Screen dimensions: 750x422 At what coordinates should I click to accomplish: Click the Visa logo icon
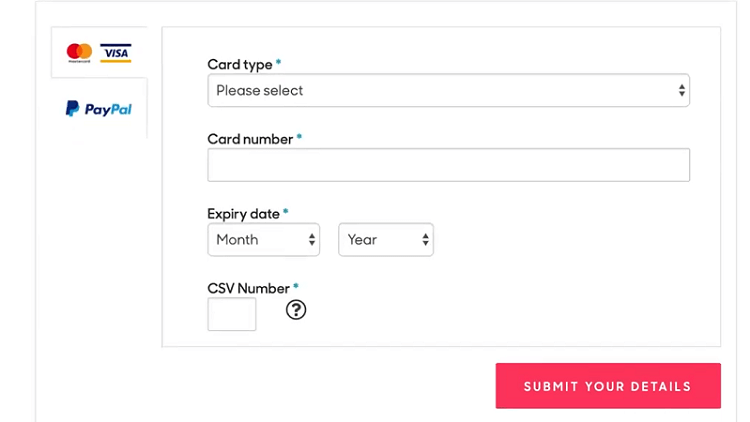116,53
